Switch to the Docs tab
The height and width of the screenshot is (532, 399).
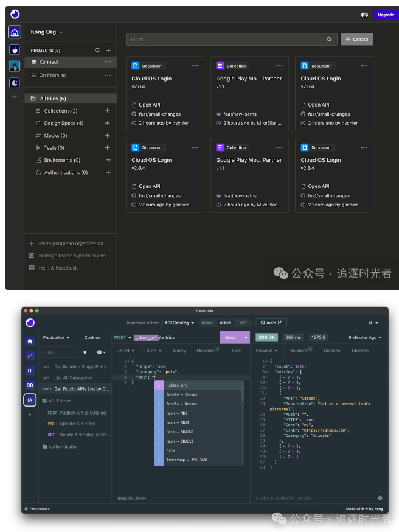point(235,351)
